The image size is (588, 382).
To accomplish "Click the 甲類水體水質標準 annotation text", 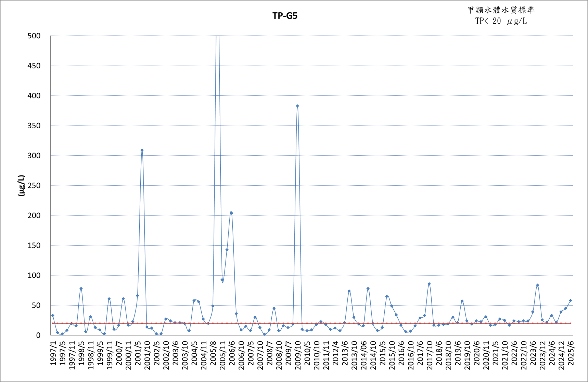I will (501, 10).
